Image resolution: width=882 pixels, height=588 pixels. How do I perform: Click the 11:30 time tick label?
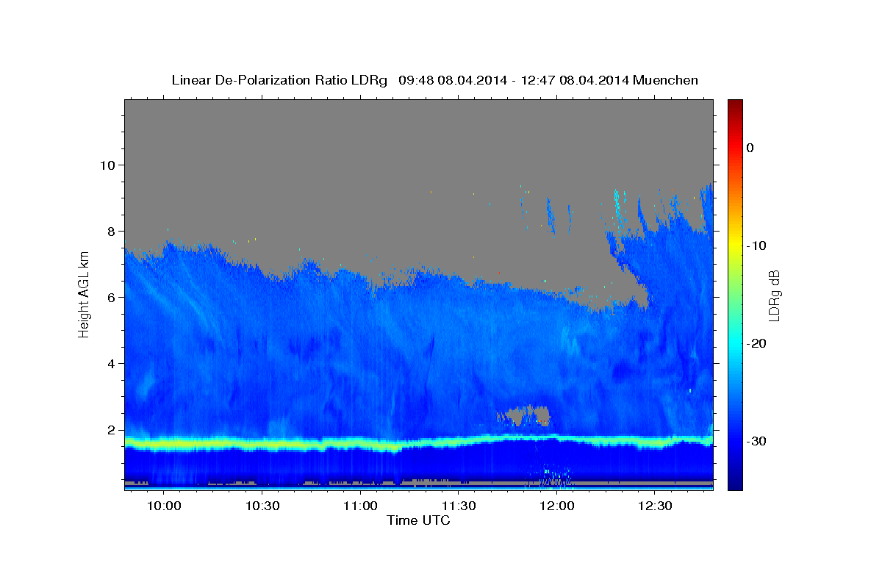pyautogui.click(x=459, y=506)
